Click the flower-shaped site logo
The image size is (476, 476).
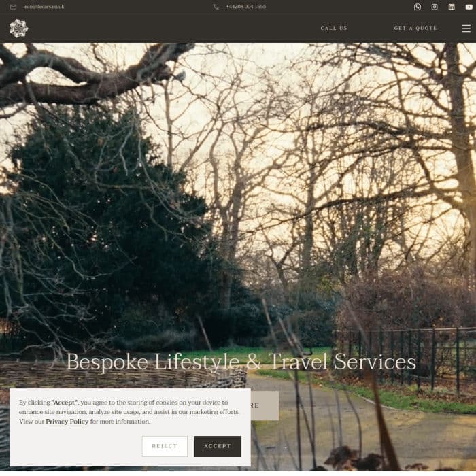coord(19,29)
